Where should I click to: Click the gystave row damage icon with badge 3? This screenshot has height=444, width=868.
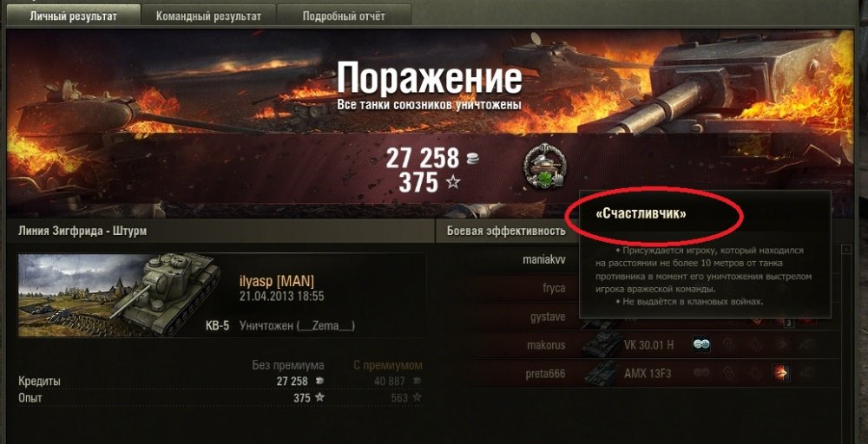[x=781, y=321]
